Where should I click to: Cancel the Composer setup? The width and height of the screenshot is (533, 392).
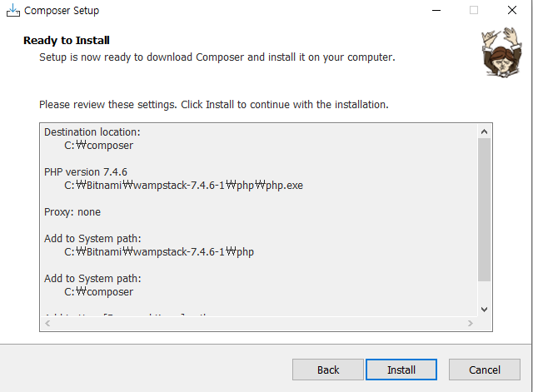click(485, 370)
